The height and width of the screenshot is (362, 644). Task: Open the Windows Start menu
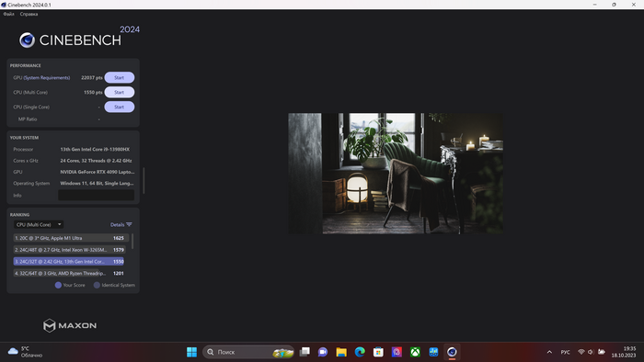(191, 352)
